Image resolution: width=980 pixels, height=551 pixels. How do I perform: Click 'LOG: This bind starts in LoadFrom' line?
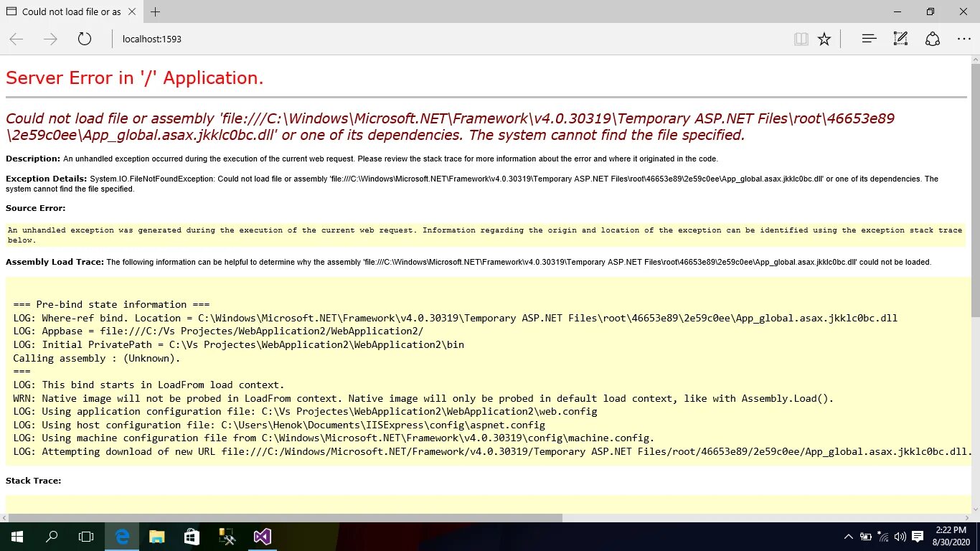tap(149, 385)
